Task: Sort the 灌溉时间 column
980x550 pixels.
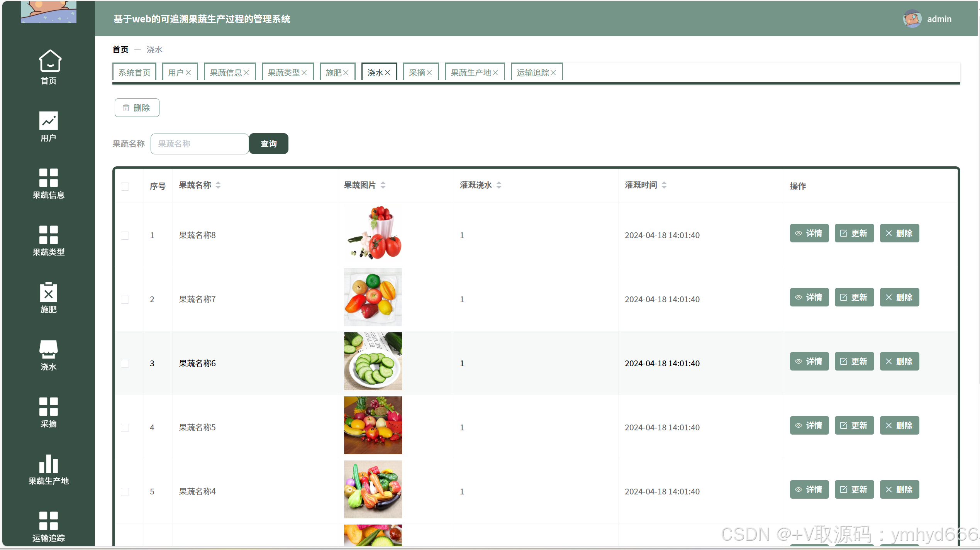Action: tap(664, 185)
